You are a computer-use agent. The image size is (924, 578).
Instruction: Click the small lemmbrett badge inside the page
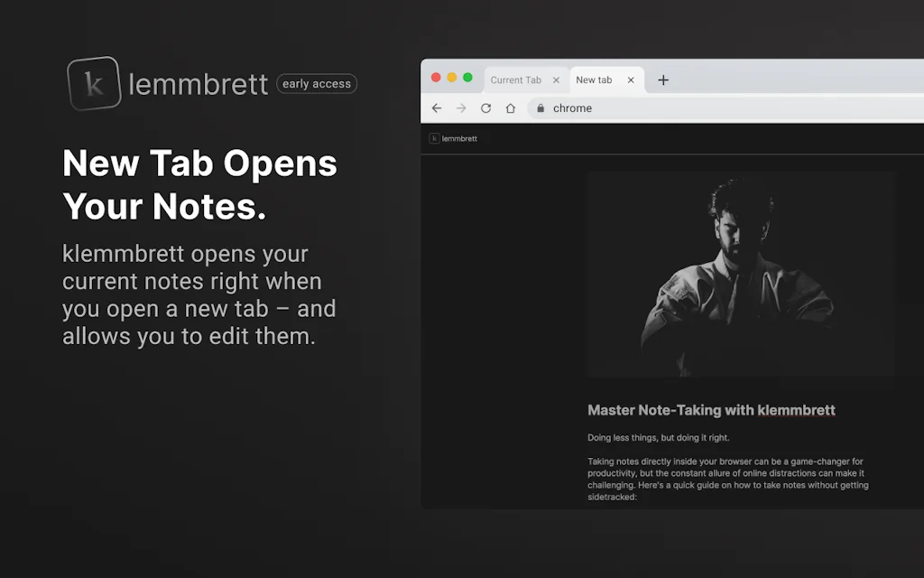(453, 137)
